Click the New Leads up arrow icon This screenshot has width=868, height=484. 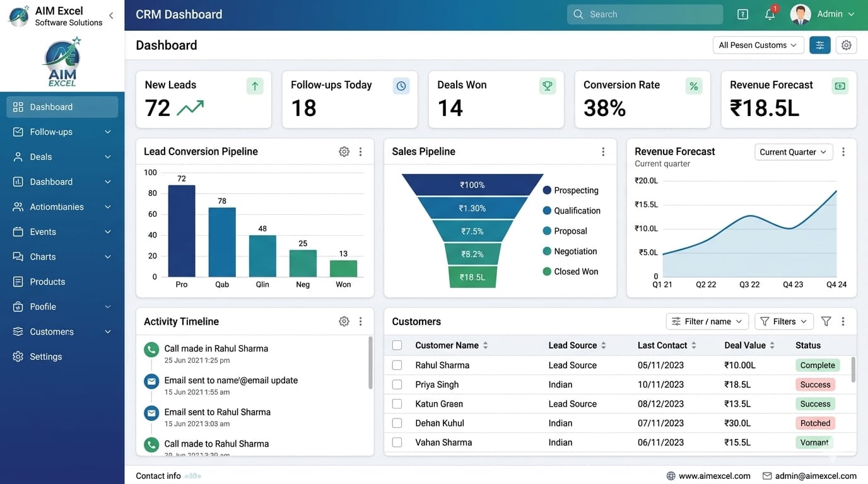[255, 86]
